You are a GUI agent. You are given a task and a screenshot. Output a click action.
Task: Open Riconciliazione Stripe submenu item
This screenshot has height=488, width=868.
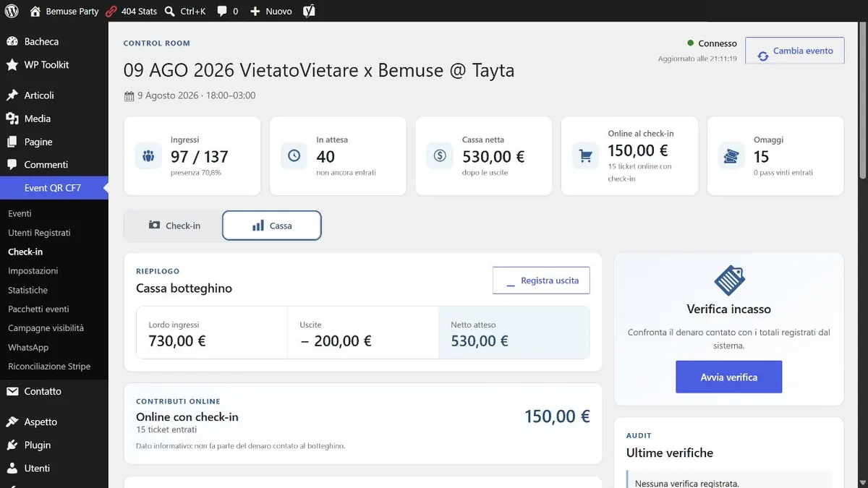49,366
